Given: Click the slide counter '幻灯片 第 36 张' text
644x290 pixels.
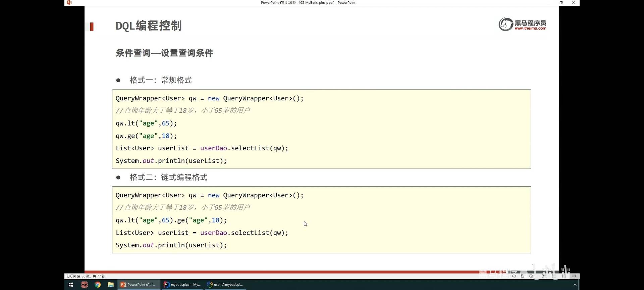Looking at the screenshot, I should 86,276.
